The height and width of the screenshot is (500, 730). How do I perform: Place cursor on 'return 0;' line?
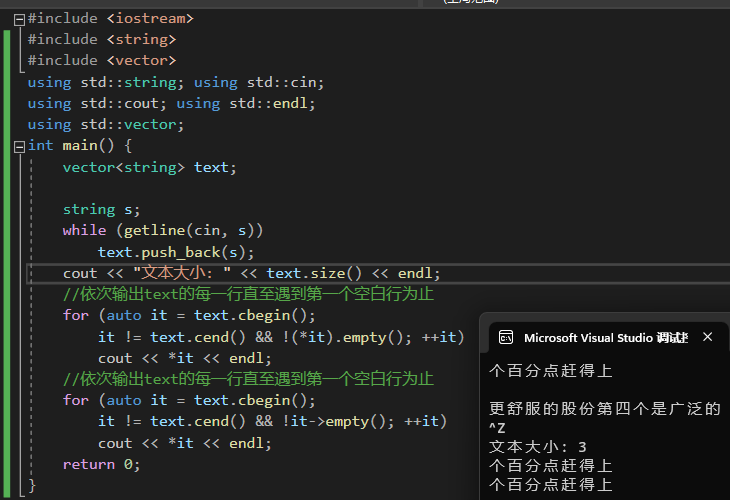point(101,464)
